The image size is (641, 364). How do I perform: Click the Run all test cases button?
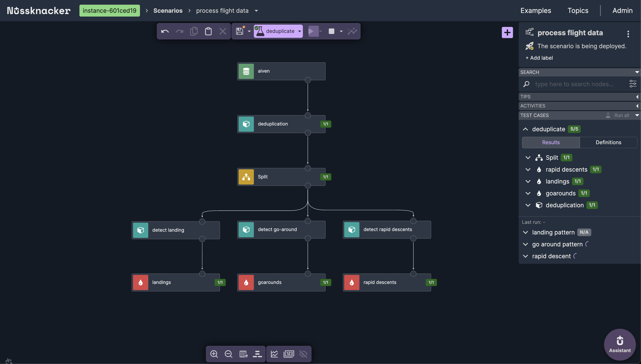pyautogui.click(x=620, y=115)
